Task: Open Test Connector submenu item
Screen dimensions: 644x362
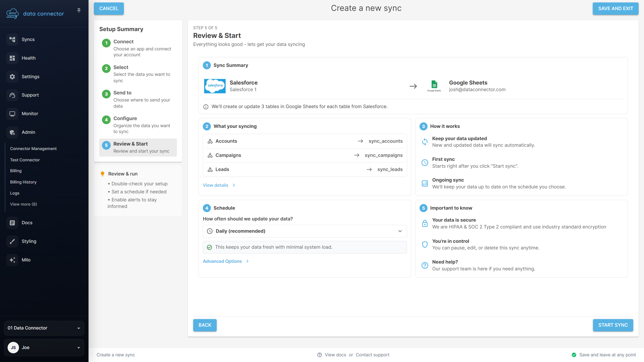Action: [x=25, y=160]
